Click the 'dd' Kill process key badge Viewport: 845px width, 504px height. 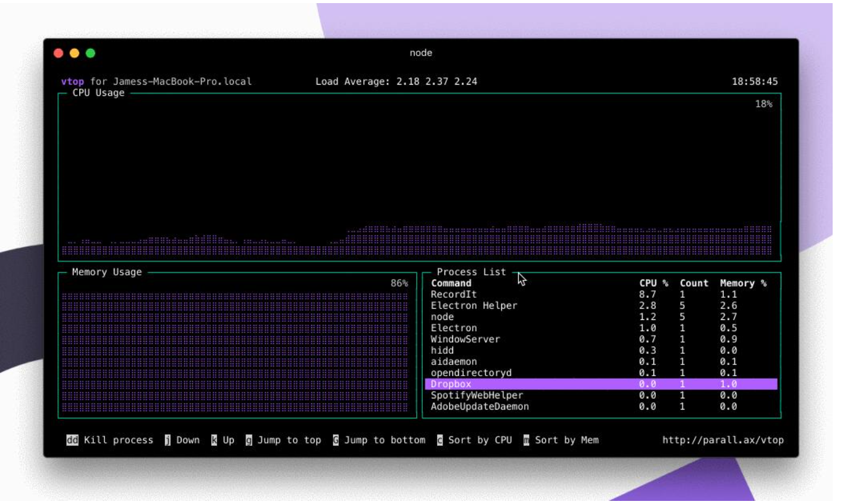[x=72, y=440]
